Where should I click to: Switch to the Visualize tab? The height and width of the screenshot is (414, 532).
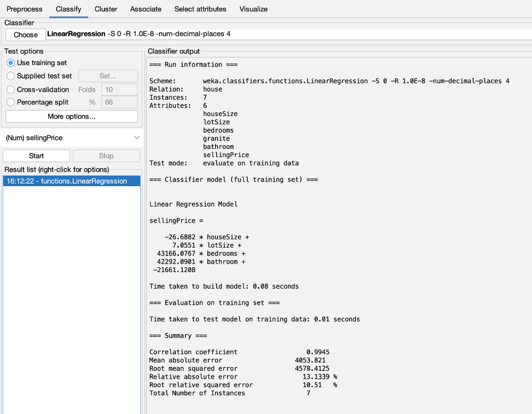[253, 9]
